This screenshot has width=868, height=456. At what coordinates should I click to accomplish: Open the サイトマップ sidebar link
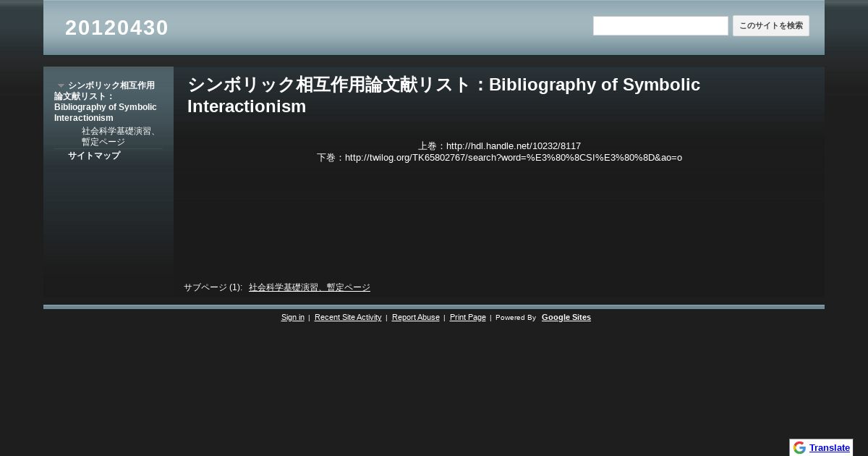94,156
